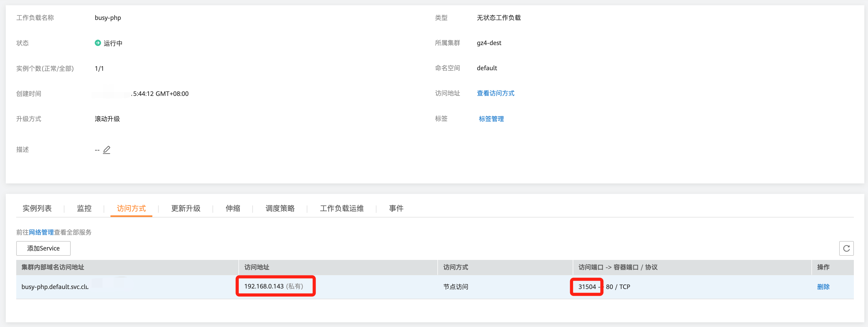The width and height of the screenshot is (868, 327).
Task: Click the 查看访问方式 link
Action: tap(495, 93)
